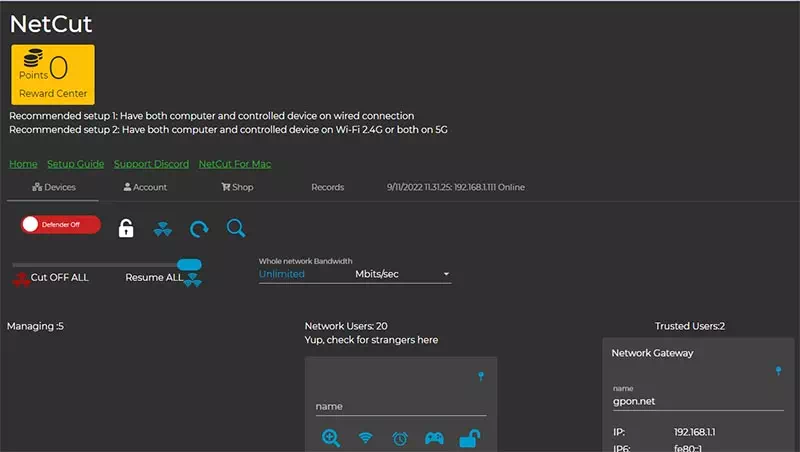Switch to the Records tab

pos(328,187)
